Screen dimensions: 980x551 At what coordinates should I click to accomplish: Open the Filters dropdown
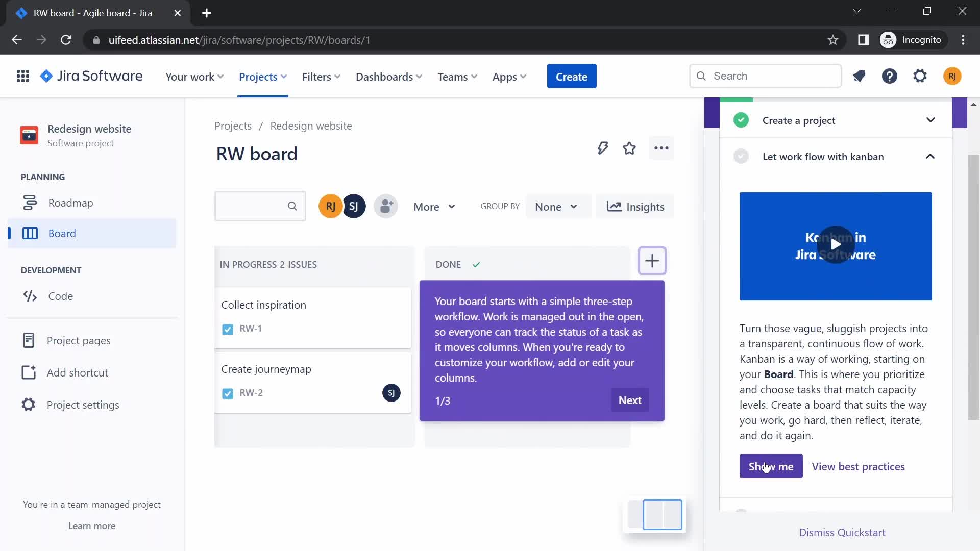pos(321,77)
